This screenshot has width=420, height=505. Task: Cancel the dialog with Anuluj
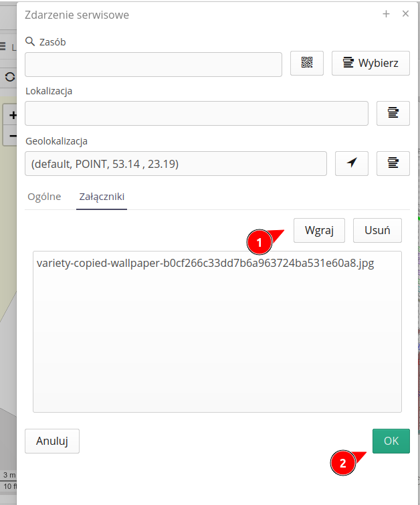click(52, 441)
